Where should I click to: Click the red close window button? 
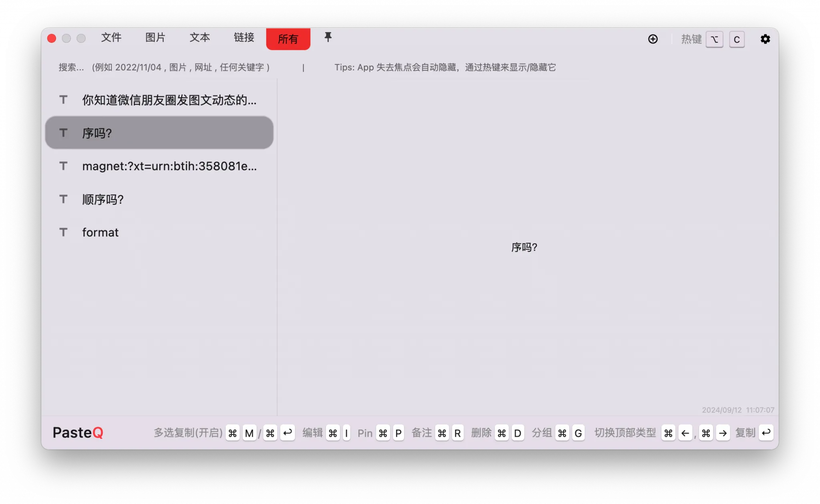(x=52, y=38)
